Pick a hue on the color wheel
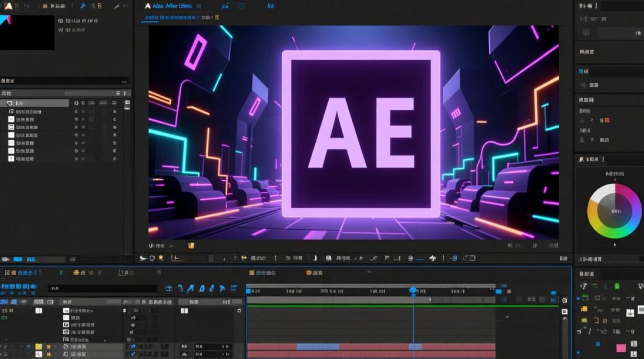Screen dimensions: 644x359 [x=614, y=211]
